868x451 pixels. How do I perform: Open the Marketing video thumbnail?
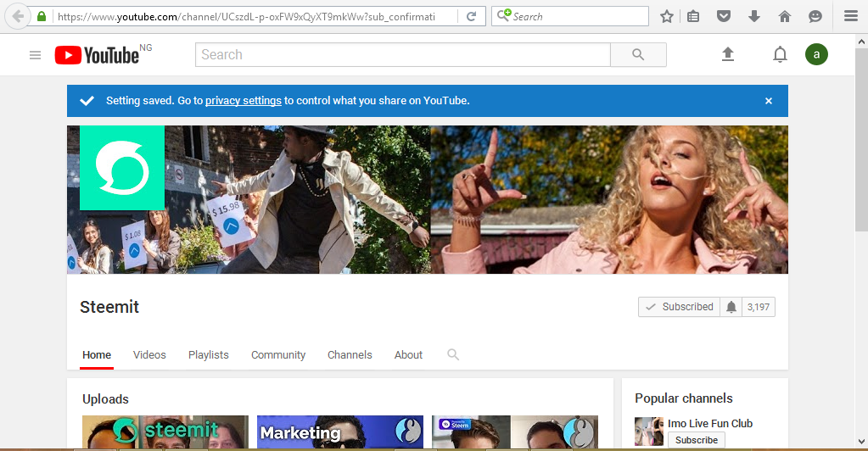tap(340, 432)
